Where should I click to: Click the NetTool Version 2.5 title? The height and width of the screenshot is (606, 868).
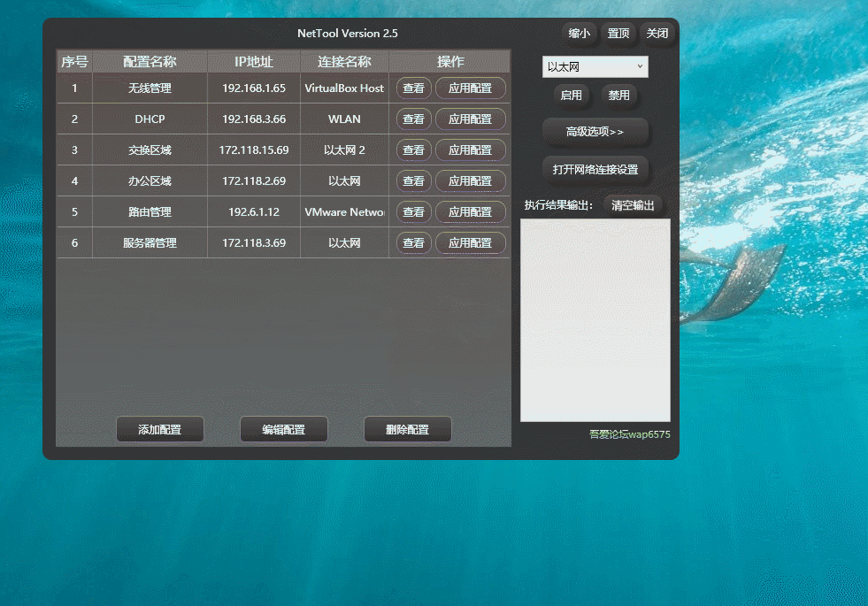[348, 34]
